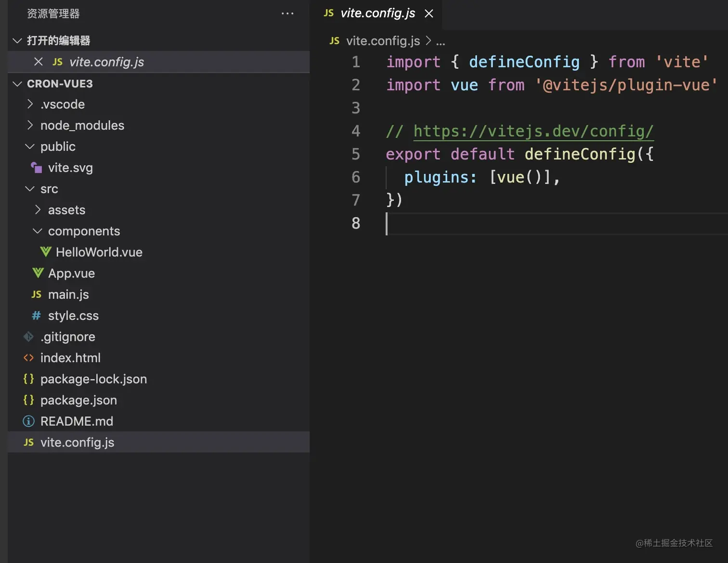This screenshot has height=563, width=728.
Task: Click the git icon beside .gitignore
Action: click(x=28, y=337)
